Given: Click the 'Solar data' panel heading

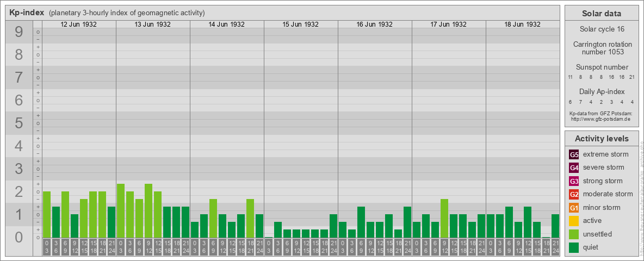Looking at the screenshot, I should (x=602, y=14).
